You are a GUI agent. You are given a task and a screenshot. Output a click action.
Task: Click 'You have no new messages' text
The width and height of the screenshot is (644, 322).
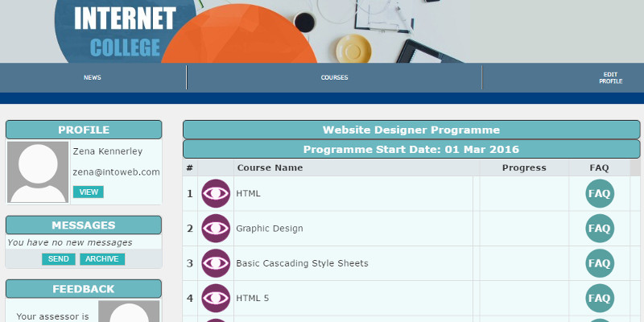pyautogui.click(x=70, y=243)
